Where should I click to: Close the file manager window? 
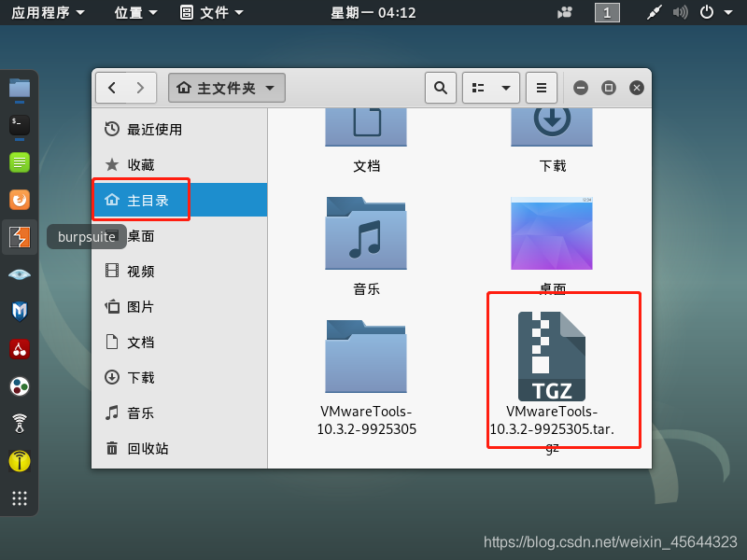[x=637, y=88]
